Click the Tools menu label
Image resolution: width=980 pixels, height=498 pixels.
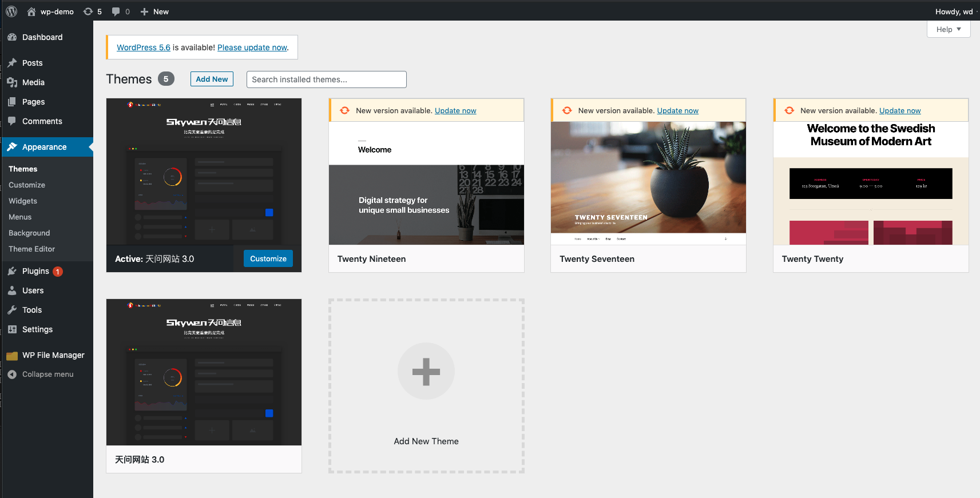click(32, 310)
